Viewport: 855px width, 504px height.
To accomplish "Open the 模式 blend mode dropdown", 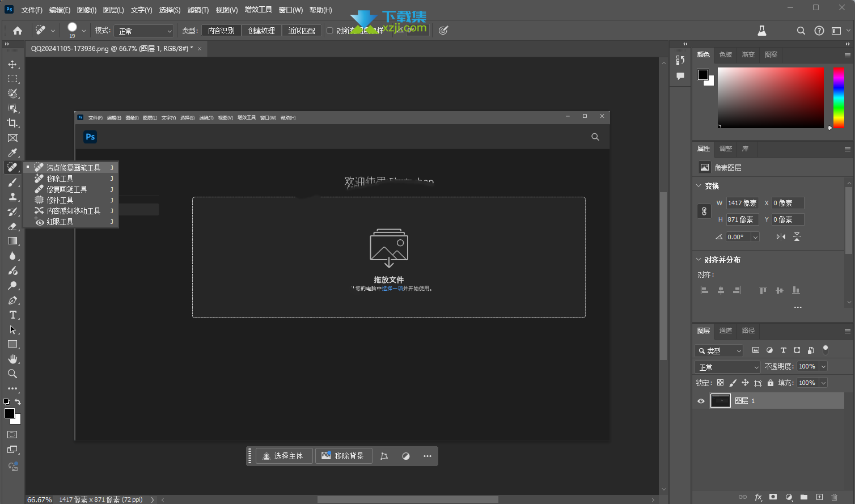I will pos(144,31).
